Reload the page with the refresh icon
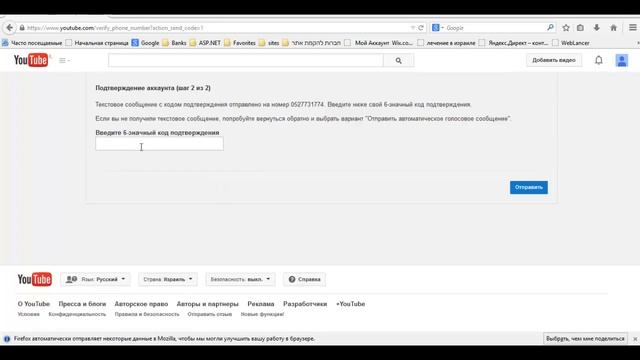Viewport: 640px width, 360px height. tap(421, 28)
